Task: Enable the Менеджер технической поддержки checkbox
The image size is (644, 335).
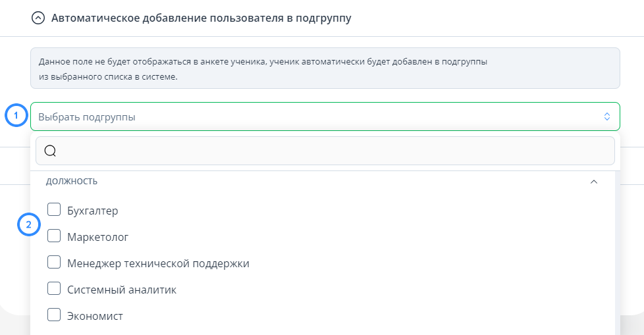Action: [x=54, y=262]
